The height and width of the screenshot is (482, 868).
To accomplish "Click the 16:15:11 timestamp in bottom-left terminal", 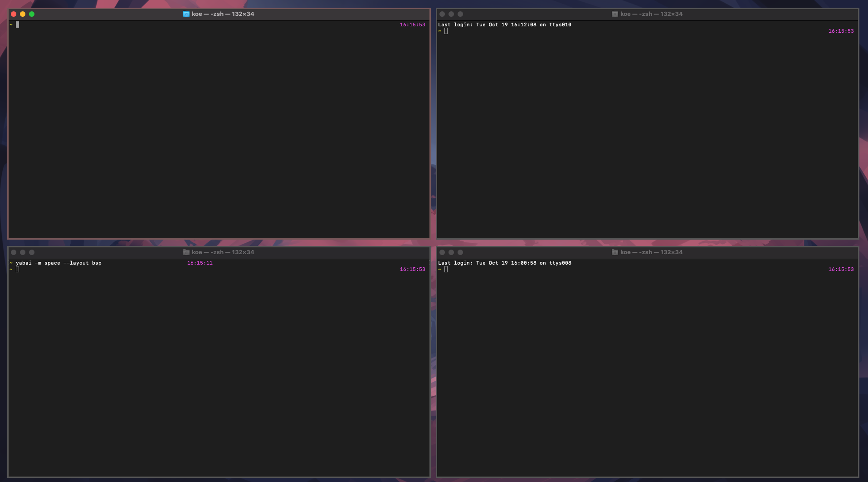I will coord(200,262).
